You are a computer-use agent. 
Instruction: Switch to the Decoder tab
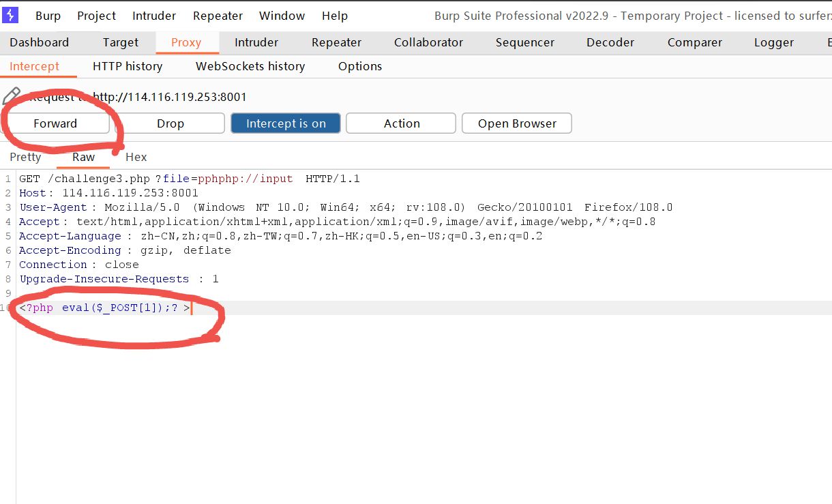coord(610,42)
